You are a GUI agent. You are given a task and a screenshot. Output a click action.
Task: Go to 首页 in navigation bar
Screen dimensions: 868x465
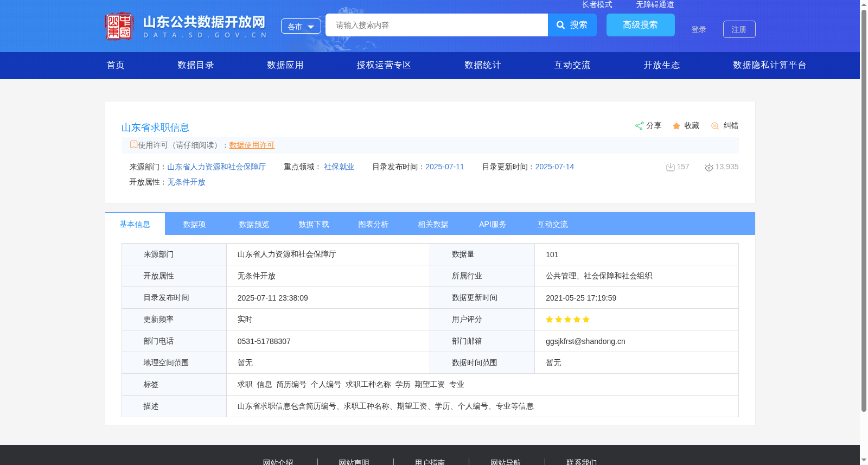[116, 65]
